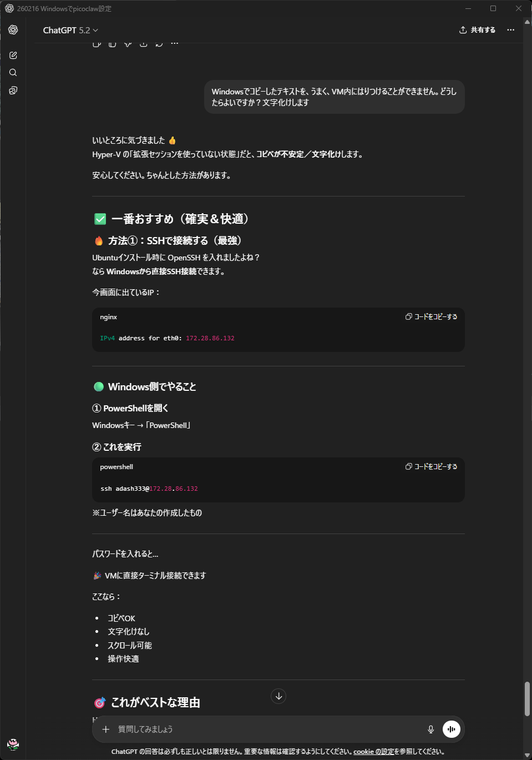Screen dimensions: 532x760
Task: Start a new chat with the pencil icon
Action: (x=13, y=56)
